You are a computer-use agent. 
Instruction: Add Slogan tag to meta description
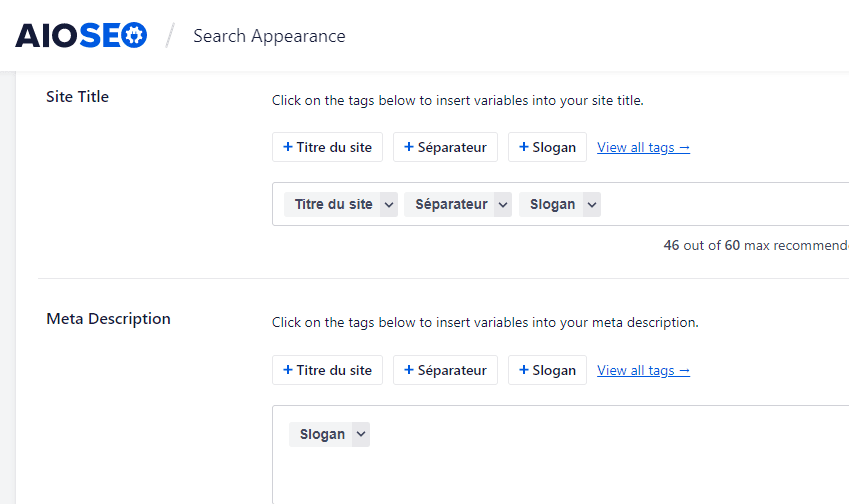click(x=547, y=370)
